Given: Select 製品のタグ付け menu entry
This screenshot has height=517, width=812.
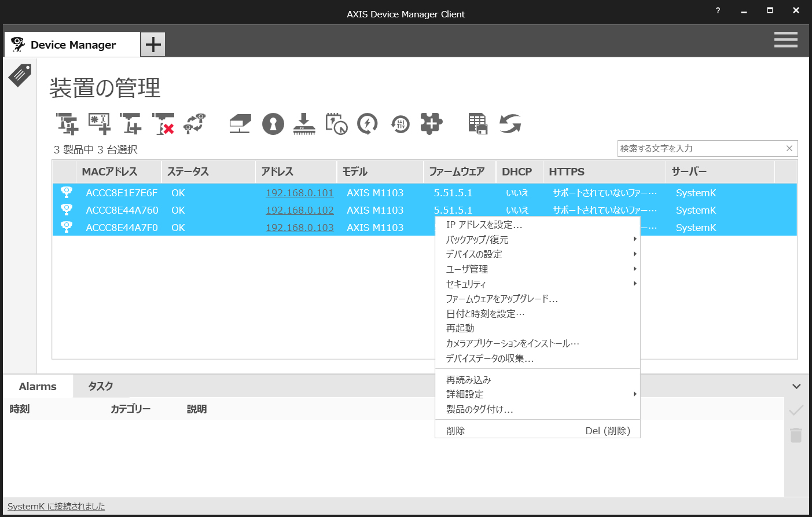Looking at the screenshot, I should click(538, 409).
